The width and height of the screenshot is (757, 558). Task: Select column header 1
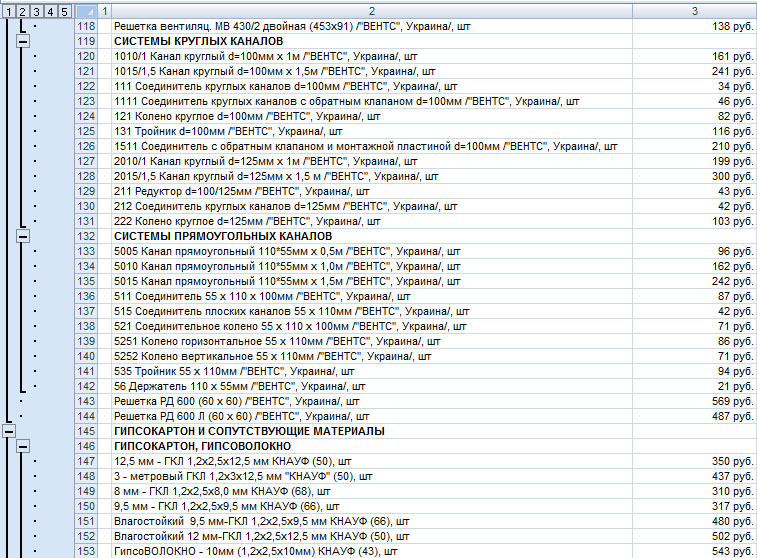(104, 11)
